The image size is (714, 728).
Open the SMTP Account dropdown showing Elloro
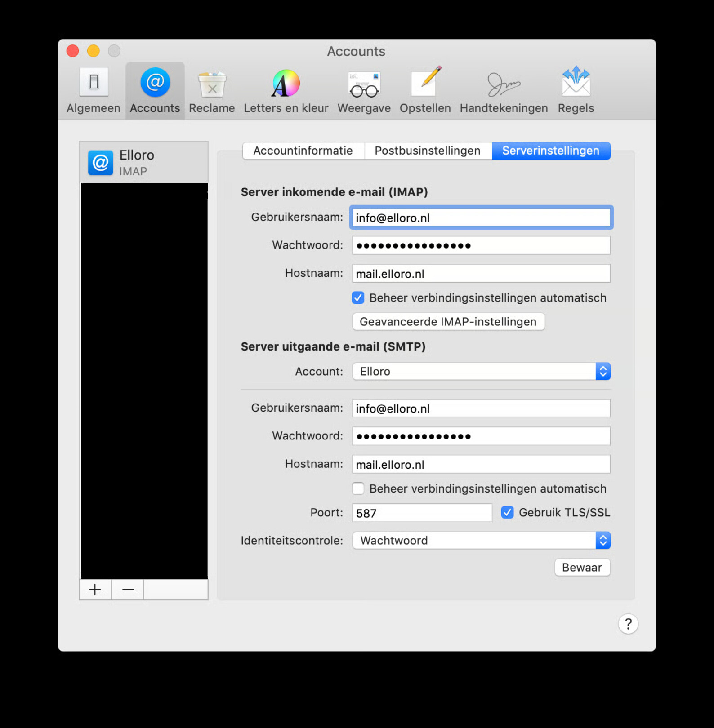click(x=481, y=372)
